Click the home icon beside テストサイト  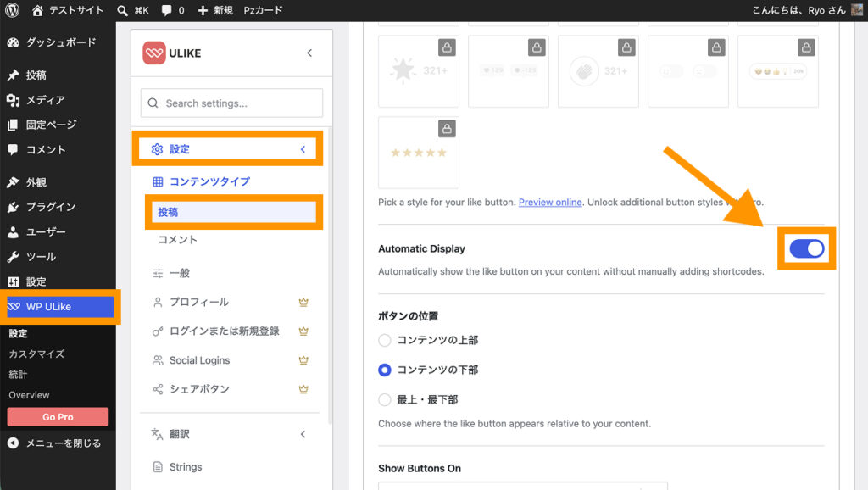(x=37, y=10)
